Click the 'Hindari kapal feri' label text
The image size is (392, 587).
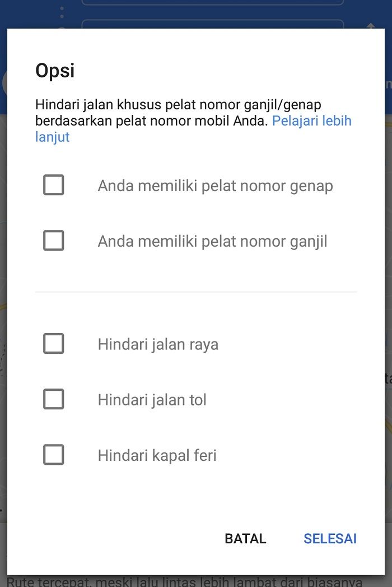(157, 456)
